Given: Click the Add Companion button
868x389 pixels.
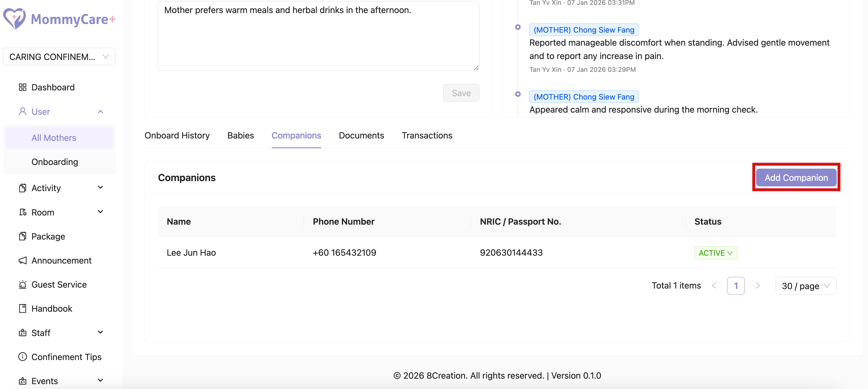Looking at the screenshot, I should click(796, 177).
